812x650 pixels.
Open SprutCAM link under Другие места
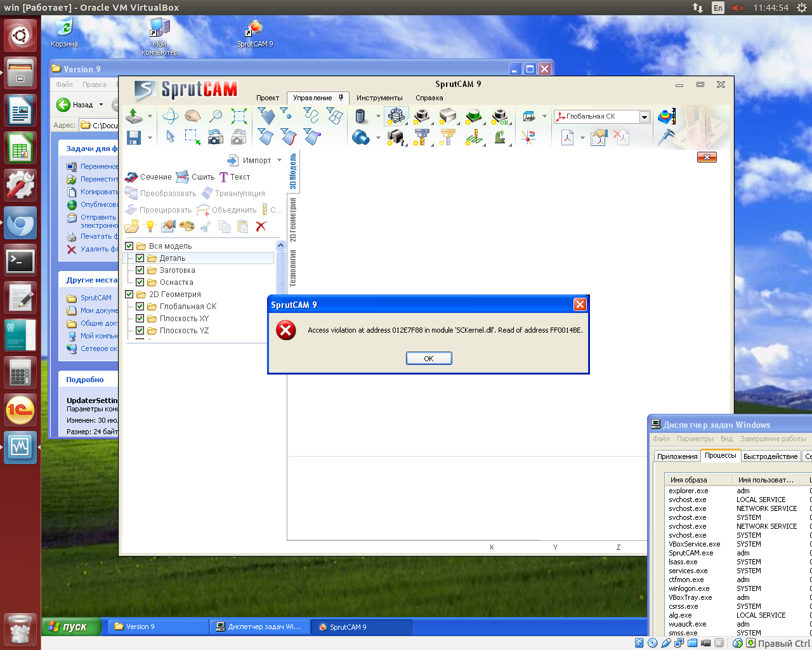tap(96, 298)
